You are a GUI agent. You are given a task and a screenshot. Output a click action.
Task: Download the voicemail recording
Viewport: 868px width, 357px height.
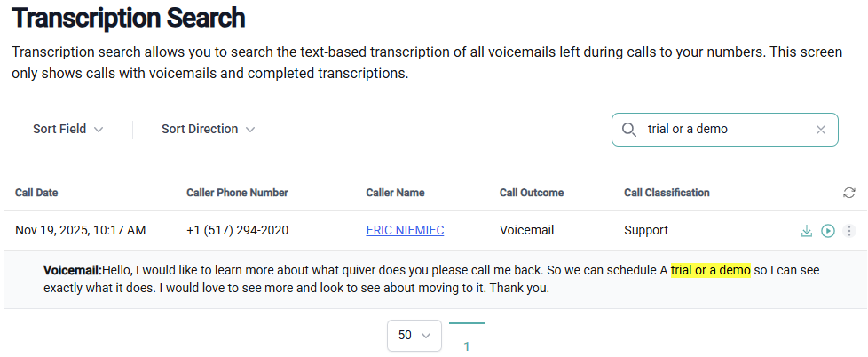[807, 231]
